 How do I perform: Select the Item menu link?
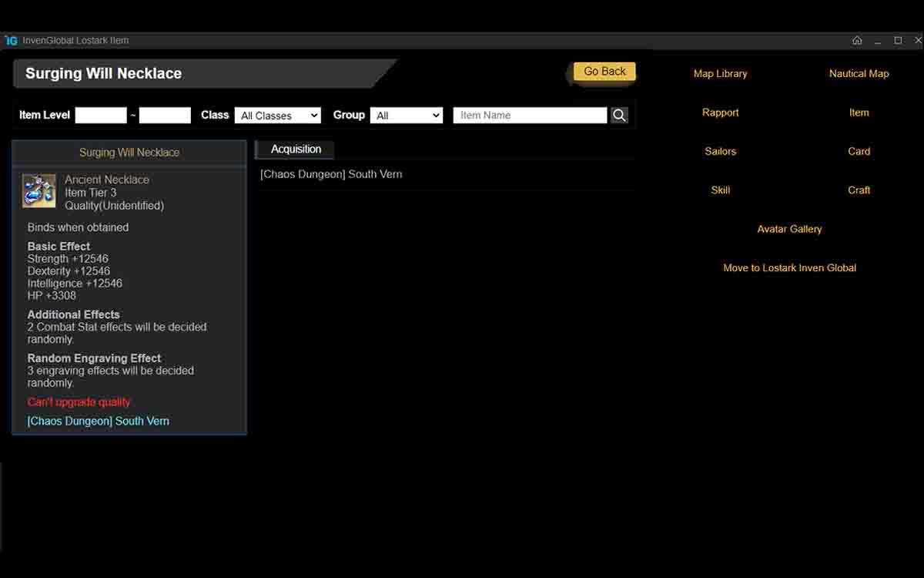click(859, 113)
